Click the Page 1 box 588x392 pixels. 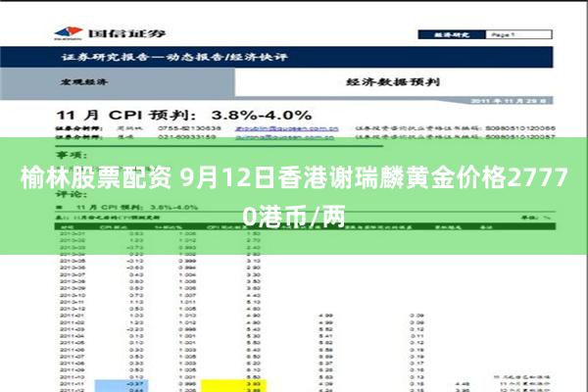click(518, 34)
